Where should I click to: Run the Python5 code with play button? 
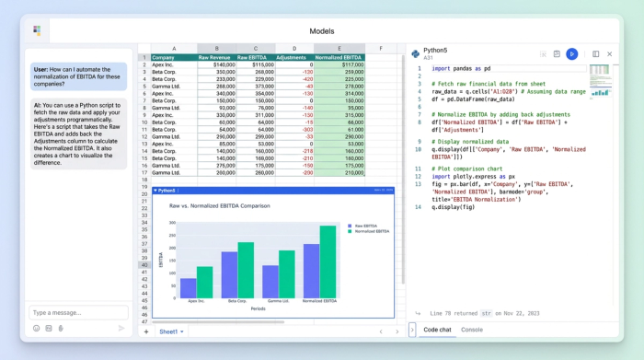[571, 53]
